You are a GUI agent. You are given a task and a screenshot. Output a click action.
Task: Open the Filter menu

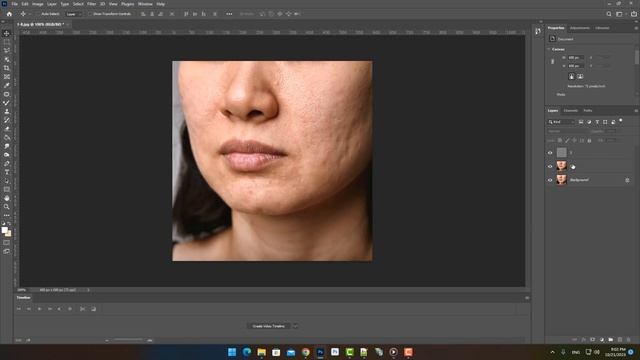pyautogui.click(x=91, y=4)
